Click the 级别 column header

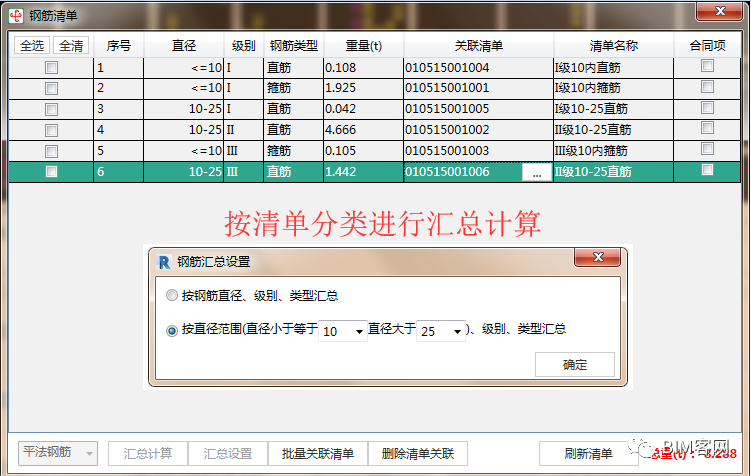[243, 46]
